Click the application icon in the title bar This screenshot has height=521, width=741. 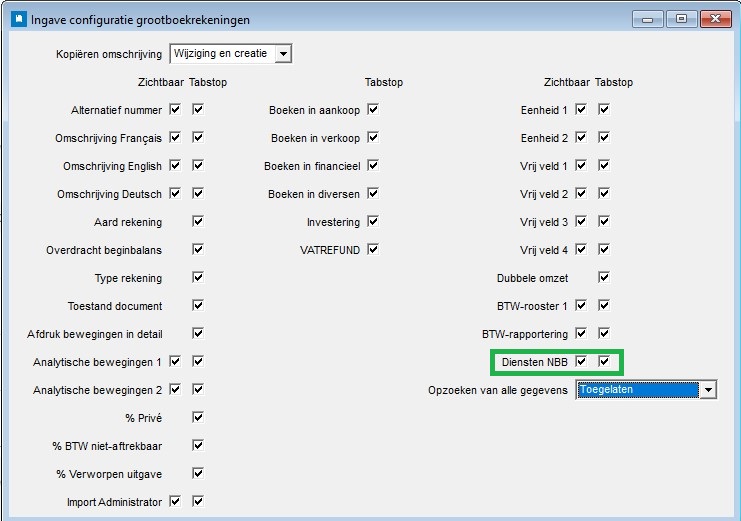(x=19, y=19)
